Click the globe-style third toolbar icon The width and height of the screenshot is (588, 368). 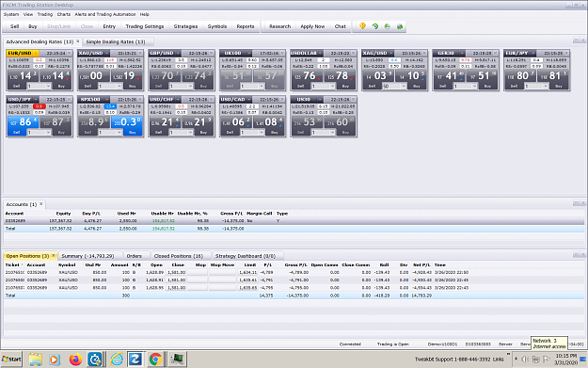coord(387,26)
